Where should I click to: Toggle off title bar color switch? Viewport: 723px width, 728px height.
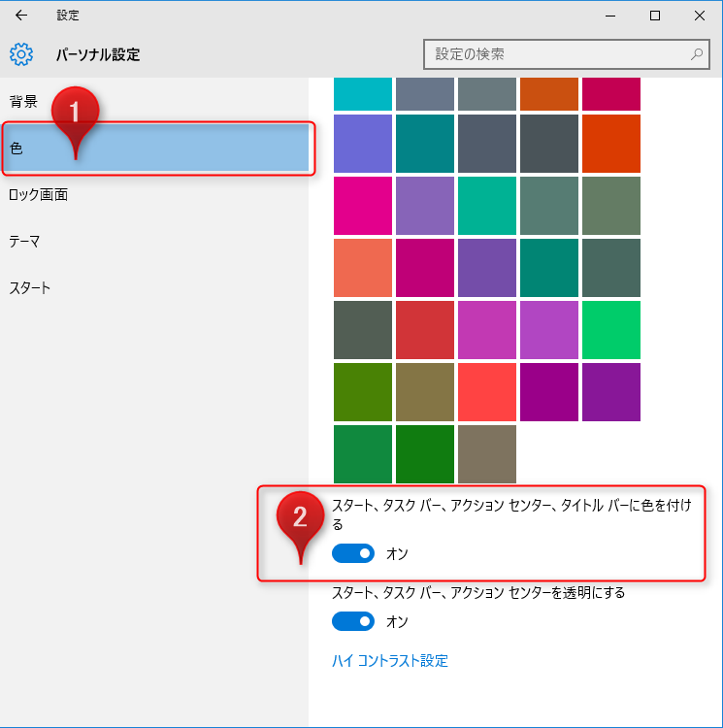point(353,553)
